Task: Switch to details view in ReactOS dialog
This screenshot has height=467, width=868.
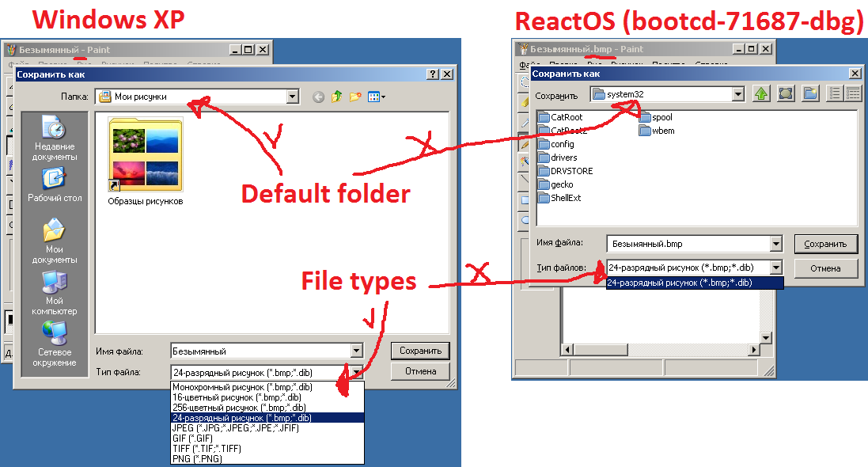Action: [x=853, y=93]
